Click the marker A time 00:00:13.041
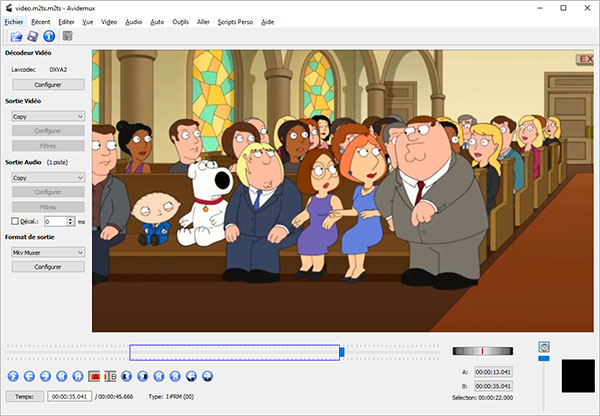The height and width of the screenshot is (416, 600). pos(493,372)
